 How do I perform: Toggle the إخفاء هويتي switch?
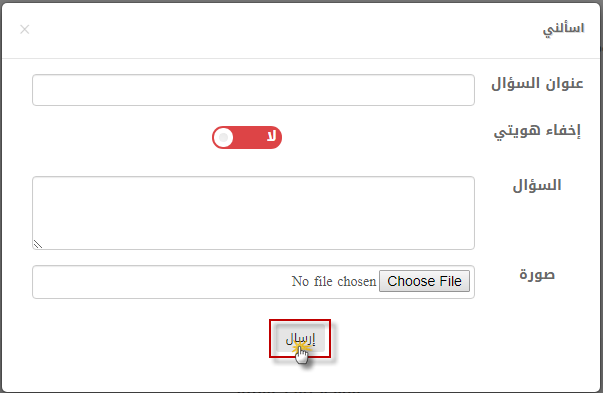[247, 137]
